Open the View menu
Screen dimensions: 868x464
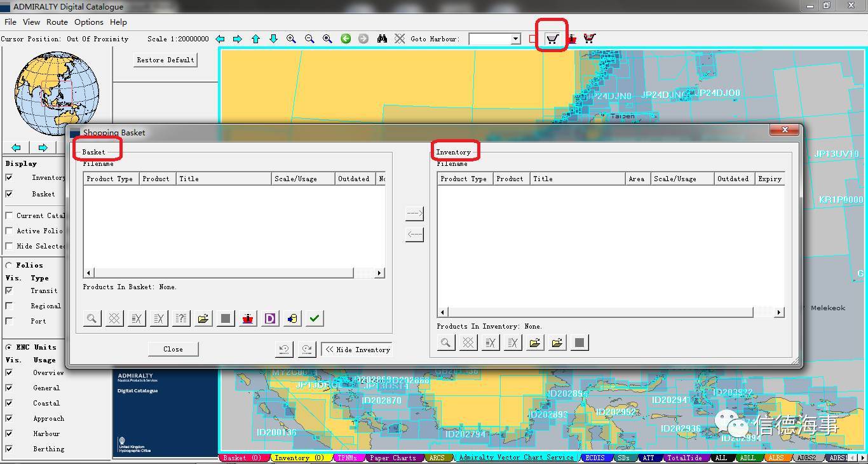(31, 22)
